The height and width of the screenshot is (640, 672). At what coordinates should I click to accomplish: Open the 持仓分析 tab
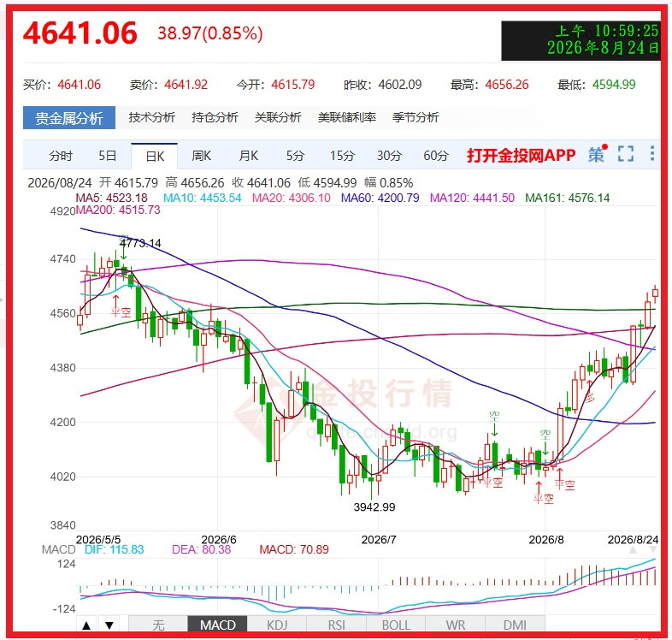[x=215, y=117]
